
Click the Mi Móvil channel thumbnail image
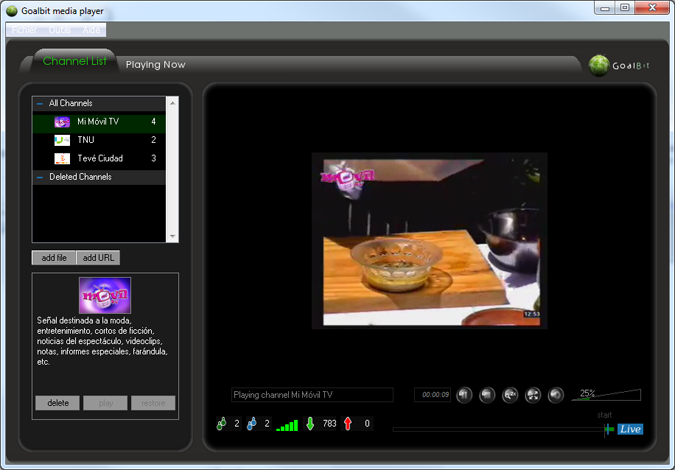(105, 295)
